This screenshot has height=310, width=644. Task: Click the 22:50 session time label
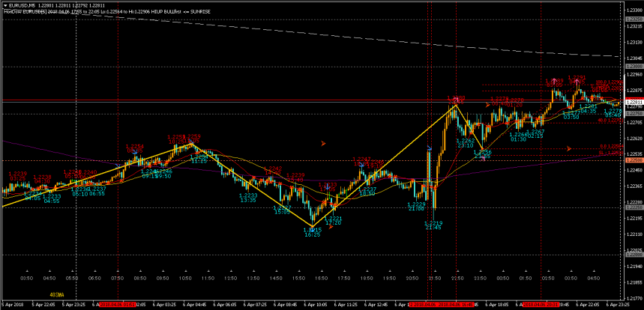pyautogui.click(x=457, y=279)
